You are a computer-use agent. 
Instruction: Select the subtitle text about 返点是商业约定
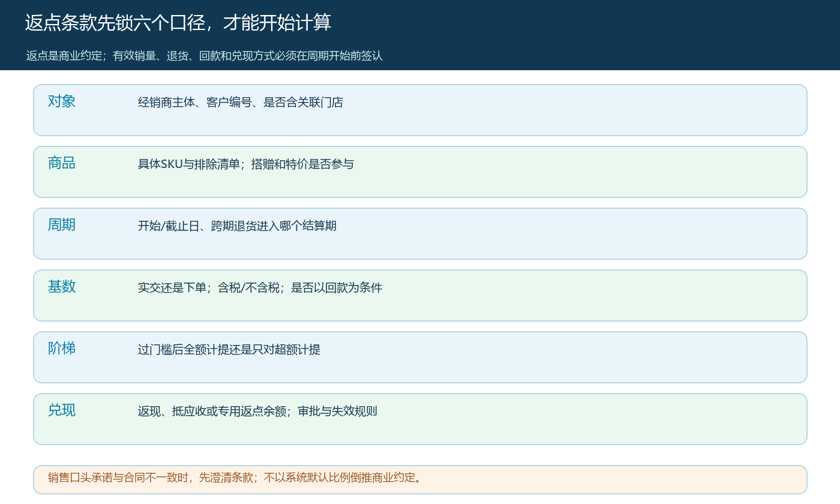205,56
